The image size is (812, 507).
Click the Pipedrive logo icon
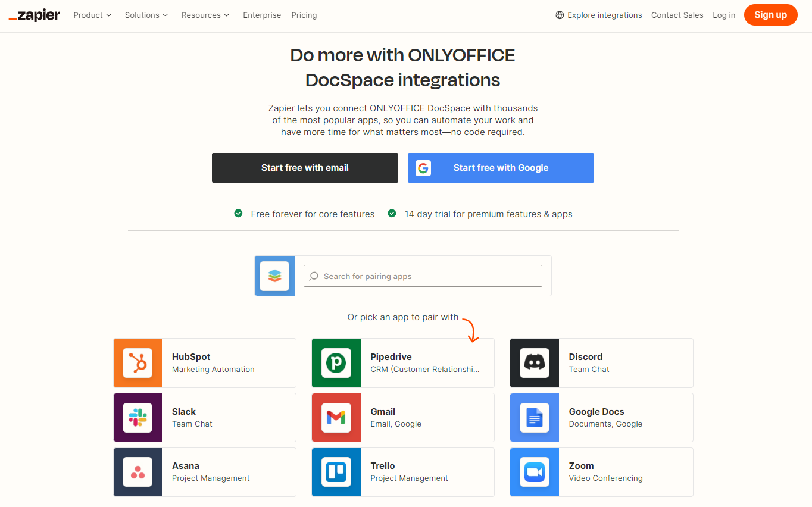point(336,363)
